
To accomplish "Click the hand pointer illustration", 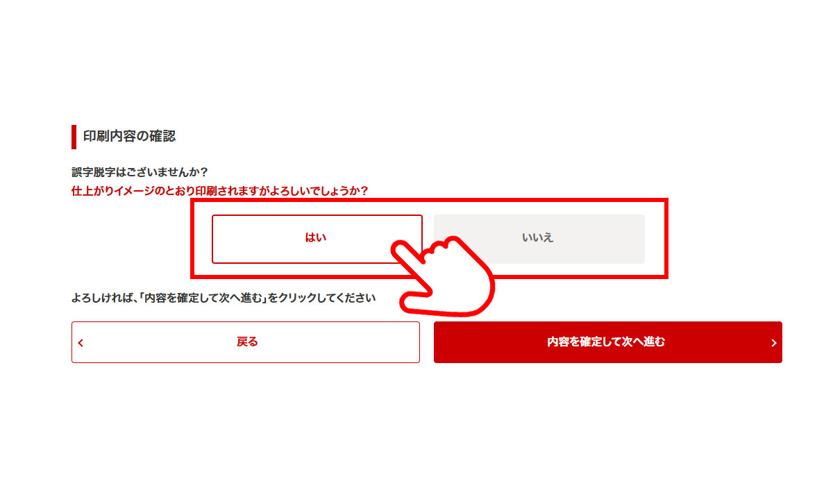I will (443, 278).
